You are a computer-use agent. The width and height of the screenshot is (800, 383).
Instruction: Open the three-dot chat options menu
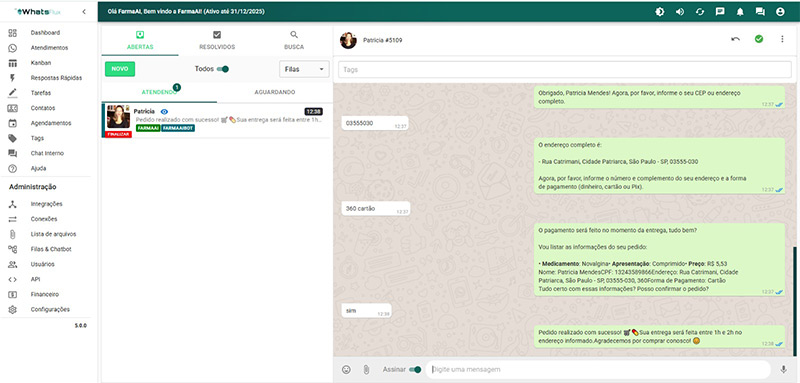pyautogui.click(x=782, y=39)
